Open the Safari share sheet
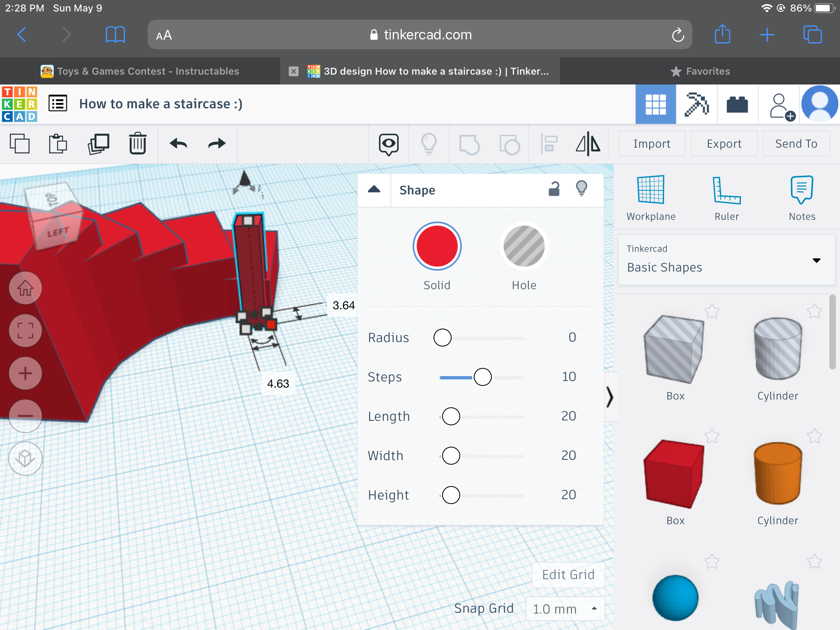Image resolution: width=840 pixels, height=630 pixels. [x=723, y=34]
